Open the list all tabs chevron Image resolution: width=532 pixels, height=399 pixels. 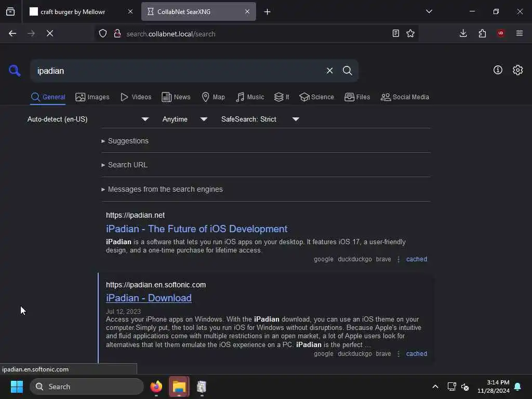pos(429,11)
